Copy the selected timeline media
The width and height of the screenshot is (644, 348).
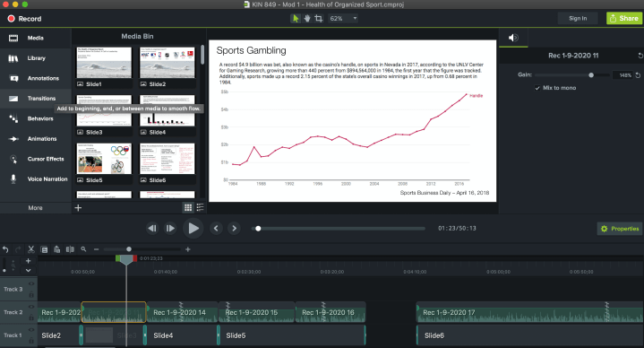[44, 249]
